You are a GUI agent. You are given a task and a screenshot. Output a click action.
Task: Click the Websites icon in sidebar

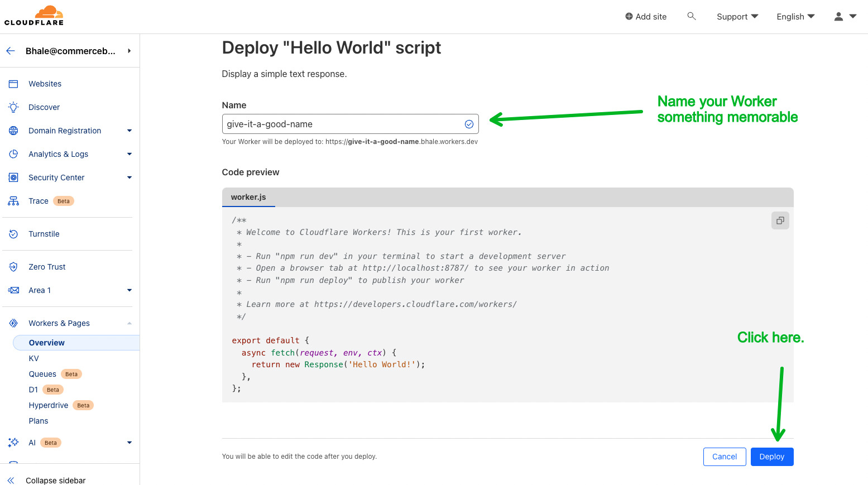pyautogui.click(x=13, y=84)
